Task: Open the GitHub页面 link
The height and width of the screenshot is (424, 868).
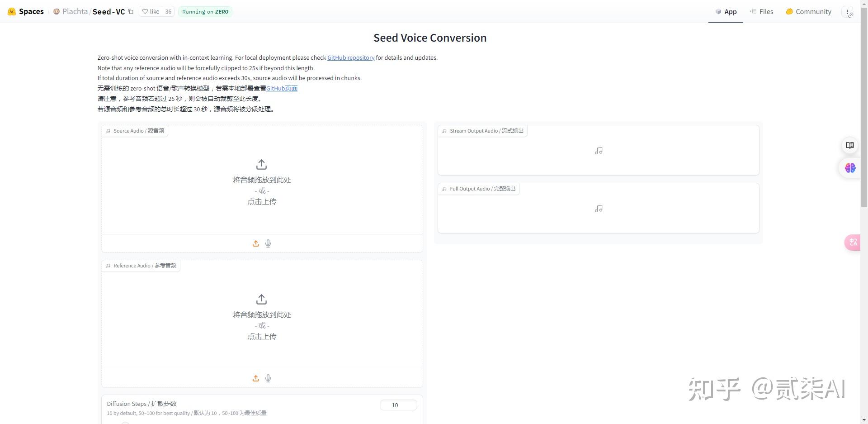Action: coord(282,88)
